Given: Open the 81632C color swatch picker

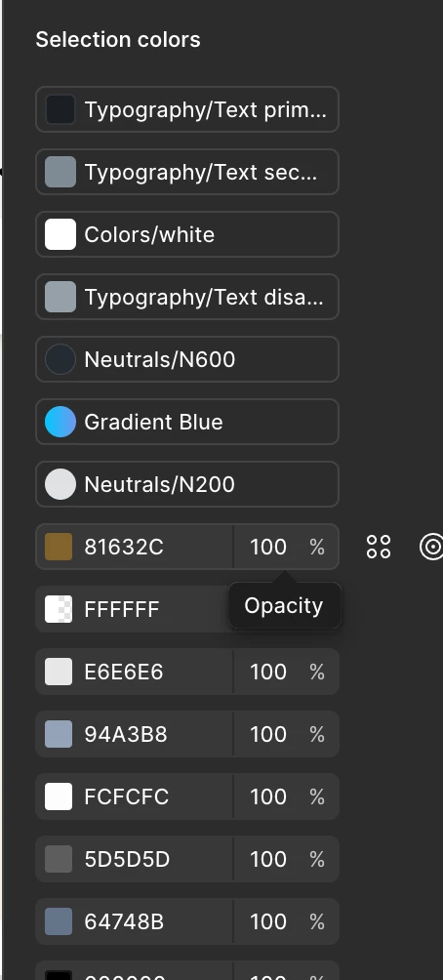Looking at the screenshot, I should coord(59,547).
